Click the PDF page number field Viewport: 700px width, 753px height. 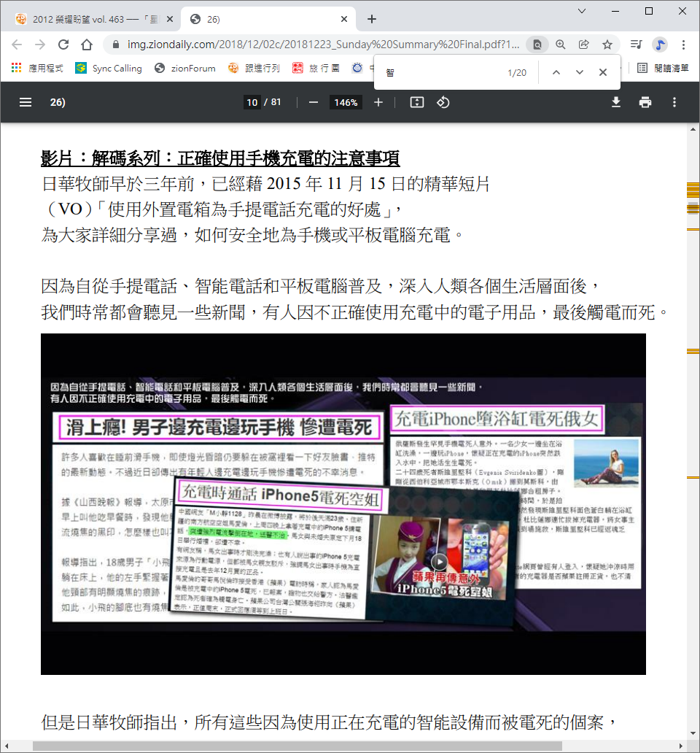(x=252, y=102)
